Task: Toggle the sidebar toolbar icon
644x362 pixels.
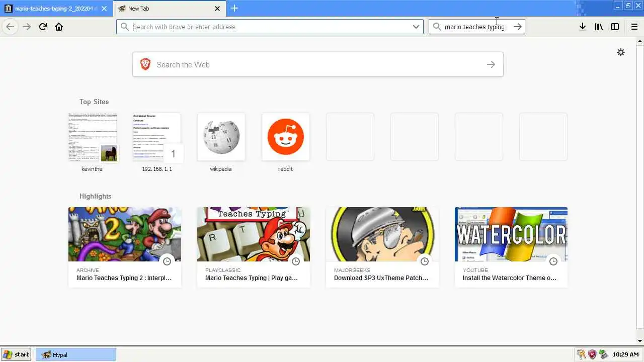Action: (x=615, y=27)
